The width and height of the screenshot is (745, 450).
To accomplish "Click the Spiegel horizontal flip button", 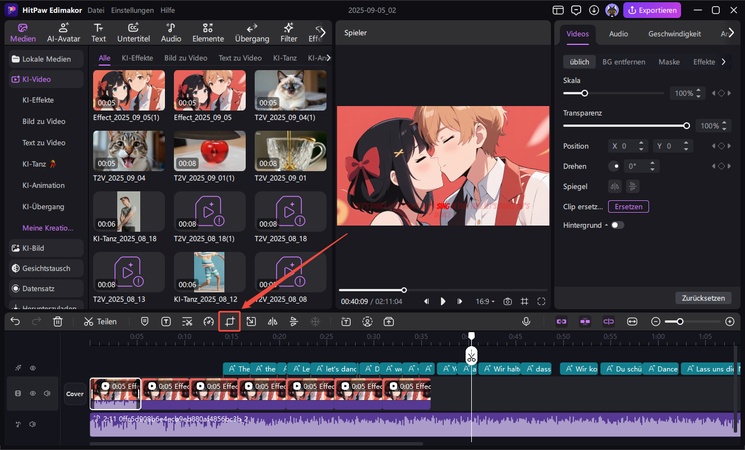I will pos(614,186).
